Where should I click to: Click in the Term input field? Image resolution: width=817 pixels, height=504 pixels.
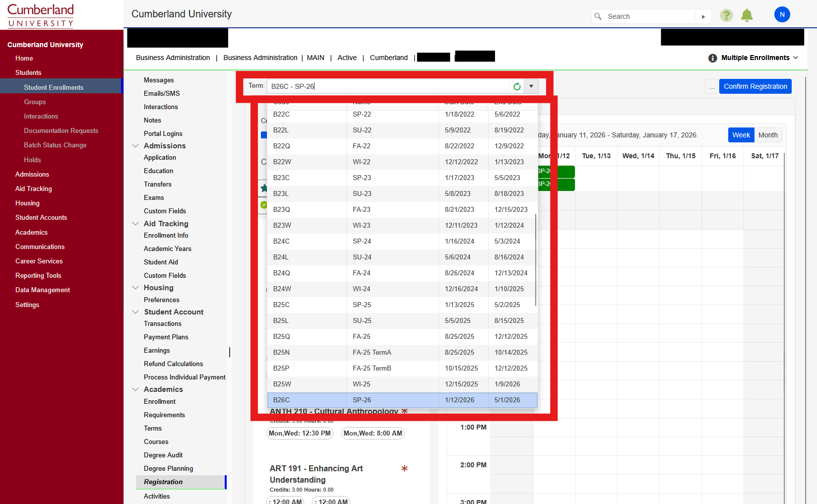tap(389, 86)
